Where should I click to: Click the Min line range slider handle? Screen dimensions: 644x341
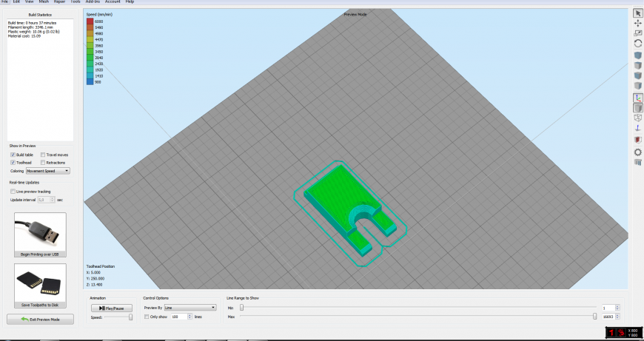tap(241, 308)
